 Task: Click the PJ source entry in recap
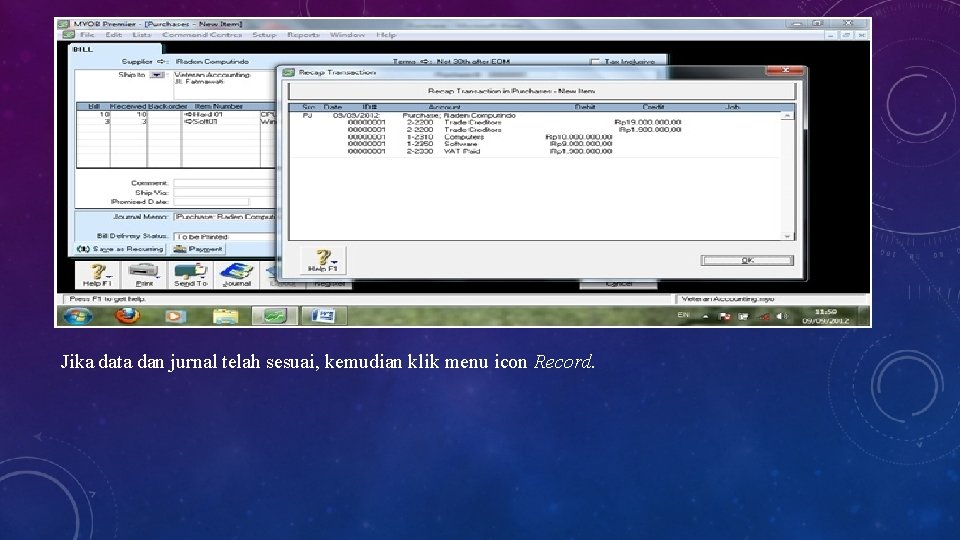pyautogui.click(x=307, y=115)
